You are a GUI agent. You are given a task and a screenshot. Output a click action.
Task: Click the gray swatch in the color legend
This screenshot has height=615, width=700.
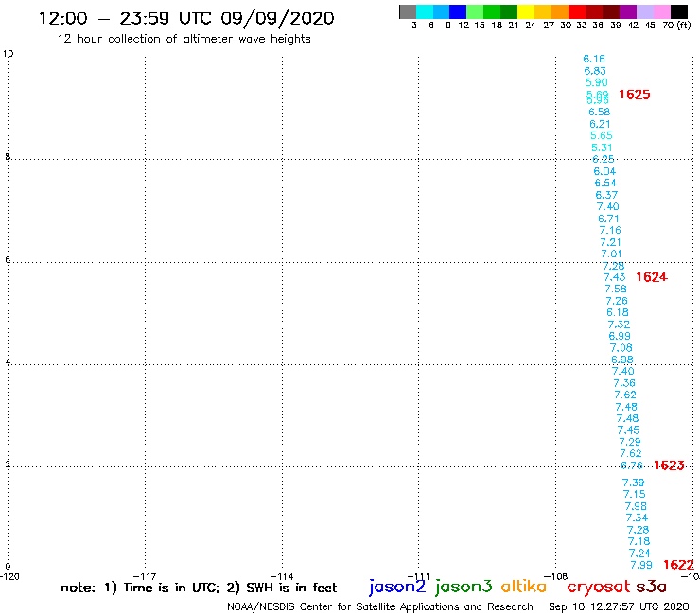(408, 11)
